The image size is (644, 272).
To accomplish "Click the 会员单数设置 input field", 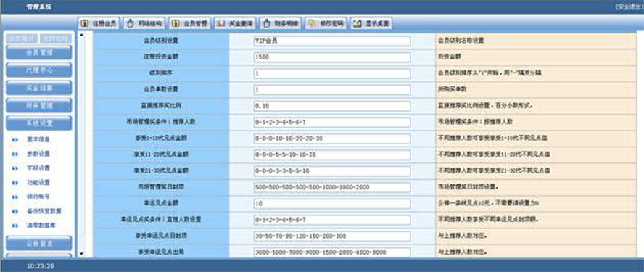I will pos(332,90).
